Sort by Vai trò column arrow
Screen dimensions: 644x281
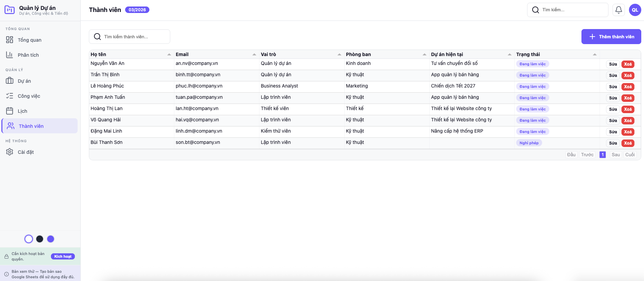[339, 55]
